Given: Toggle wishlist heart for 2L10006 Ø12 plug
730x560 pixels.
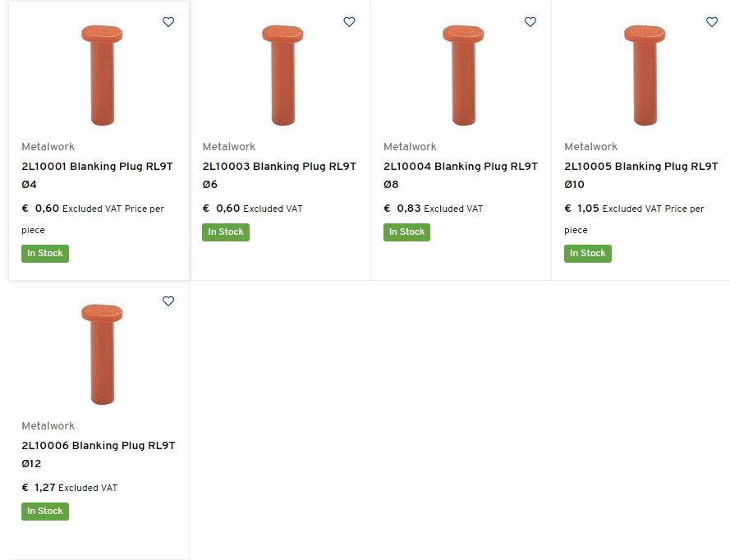Looking at the screenshot, I should click(168, 301).
